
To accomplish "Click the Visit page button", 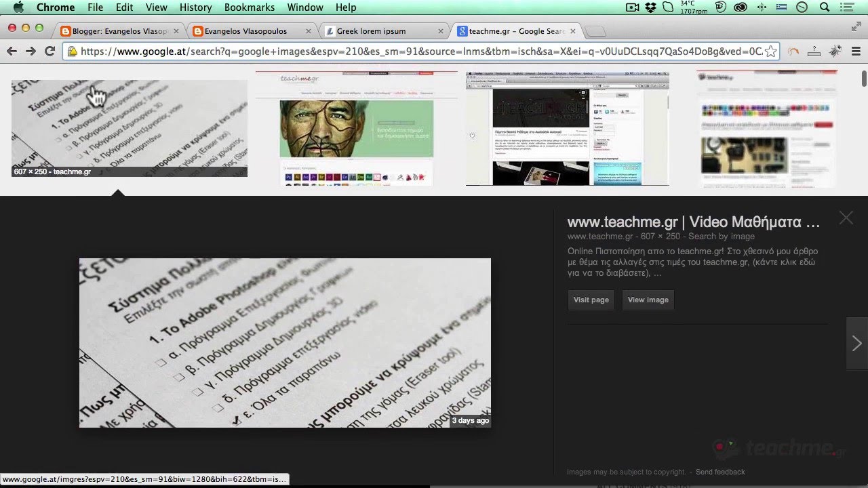I will (591, 300).
